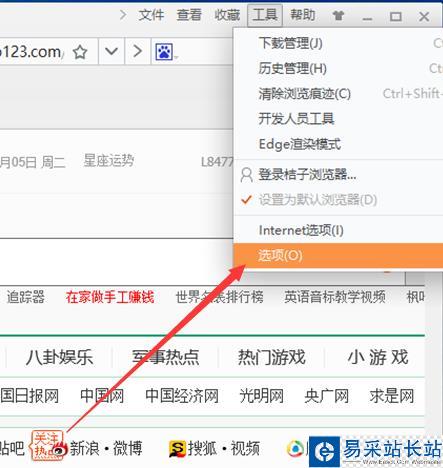The height and width of the screenshot is (468, 443).
Task: Select the 军事热点 category tab
Action: pos(165,357)
